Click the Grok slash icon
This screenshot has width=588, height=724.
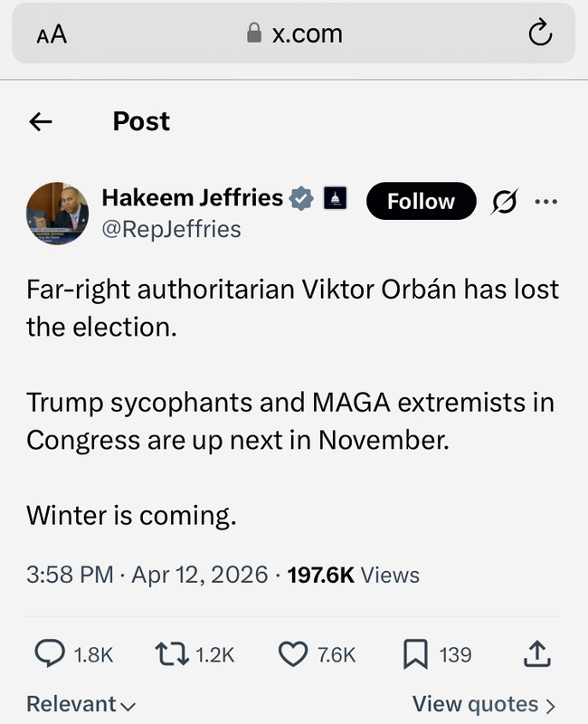(505, 202)
